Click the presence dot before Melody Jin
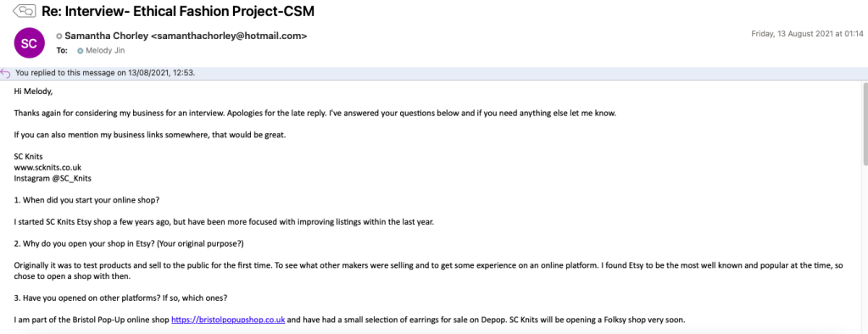The image size is (868, 334). coord(81,50)
